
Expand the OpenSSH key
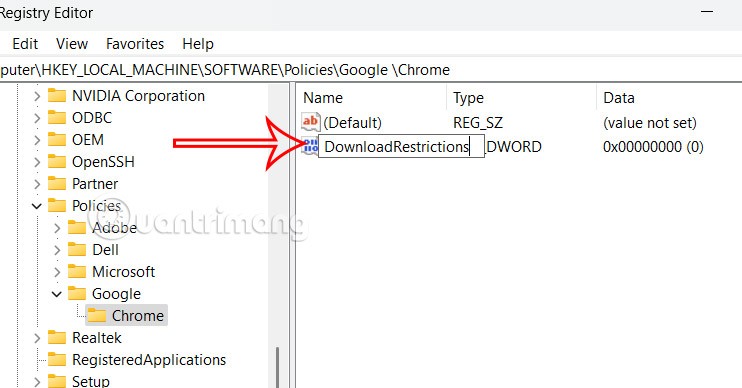point(37,162)
